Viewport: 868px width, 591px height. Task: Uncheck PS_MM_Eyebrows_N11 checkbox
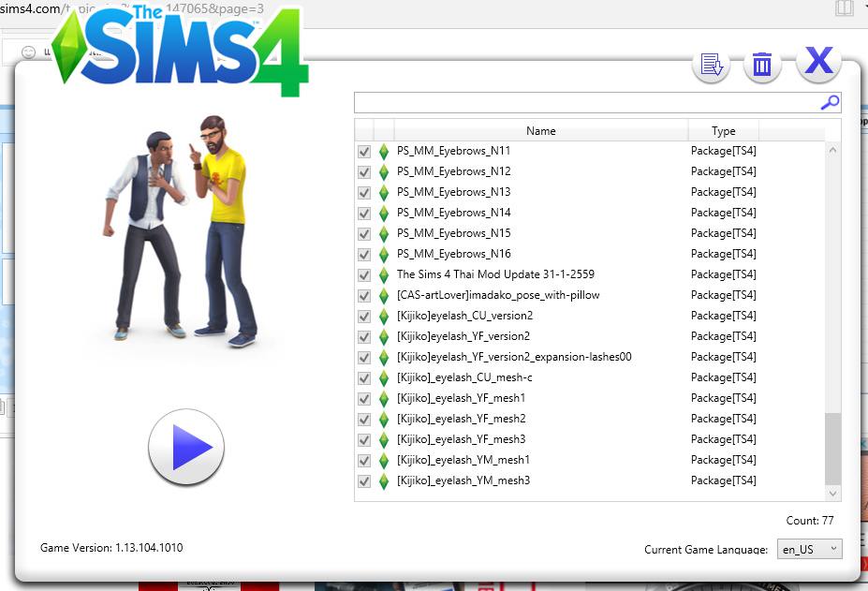point(364,151)
